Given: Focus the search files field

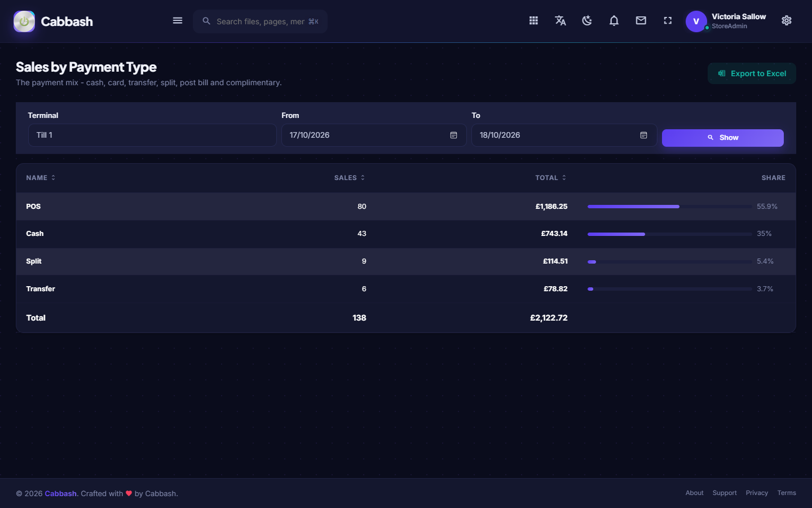Looking at the screenshot, I should click(261, 21).
